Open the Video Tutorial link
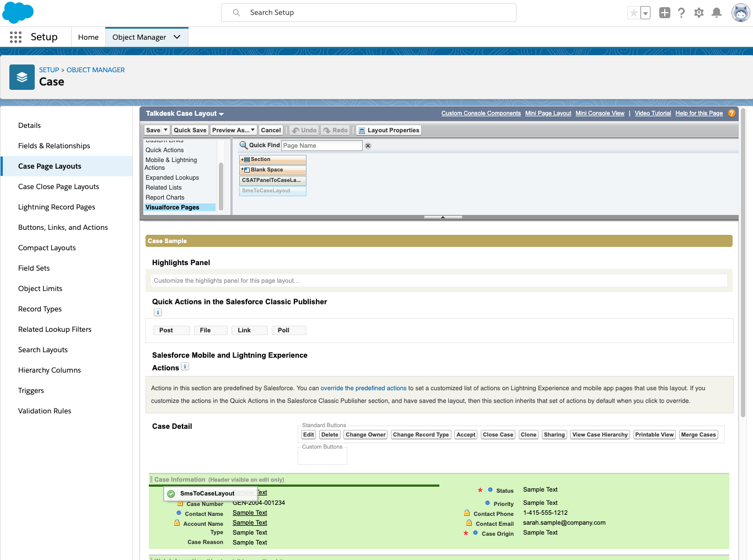This screenshot has height=560, width=753. (x=653, y=113)
